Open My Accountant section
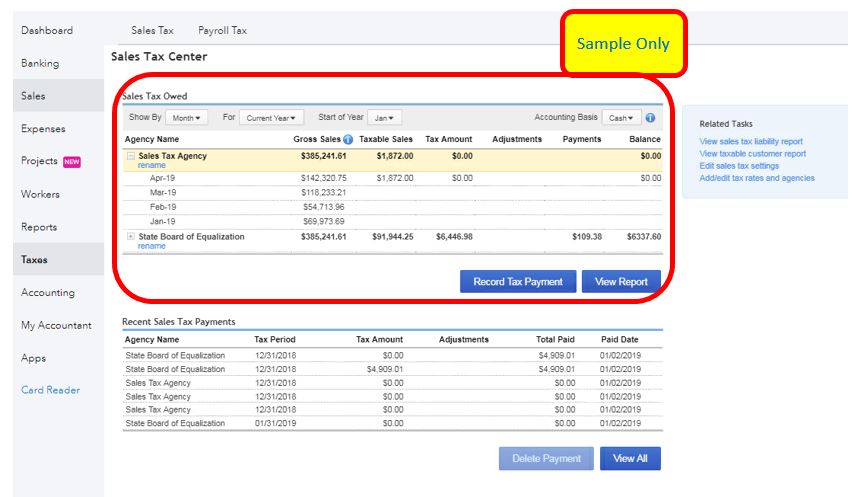The image size is (866, 497). [56, 325]
